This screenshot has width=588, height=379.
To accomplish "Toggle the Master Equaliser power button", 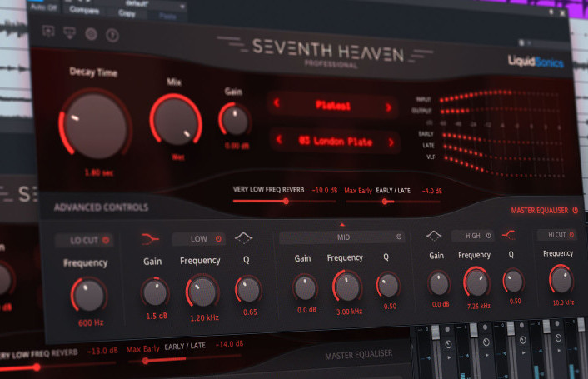I will [575, 210].
